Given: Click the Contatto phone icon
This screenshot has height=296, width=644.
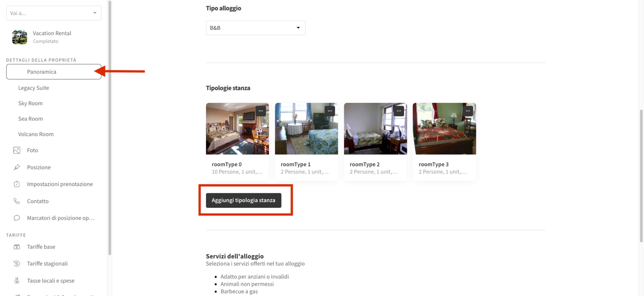Looking at the screenshot, I should click(17, 201).
